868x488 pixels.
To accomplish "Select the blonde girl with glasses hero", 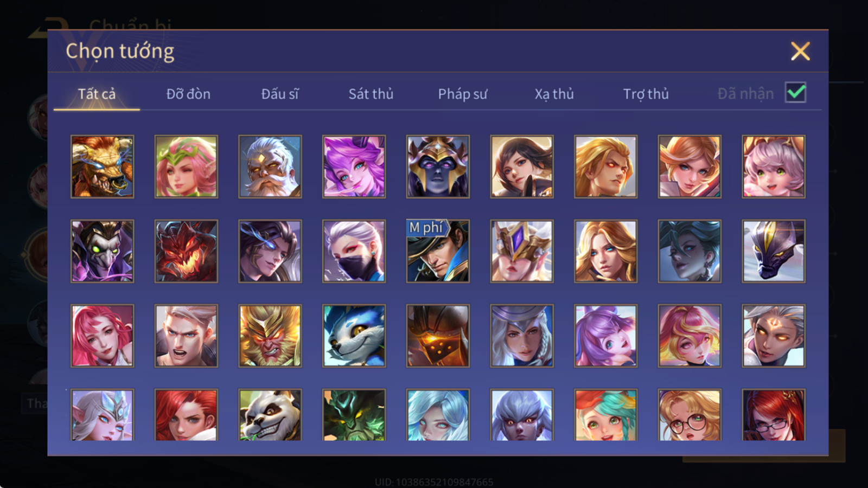I will (x=690, y=415).
